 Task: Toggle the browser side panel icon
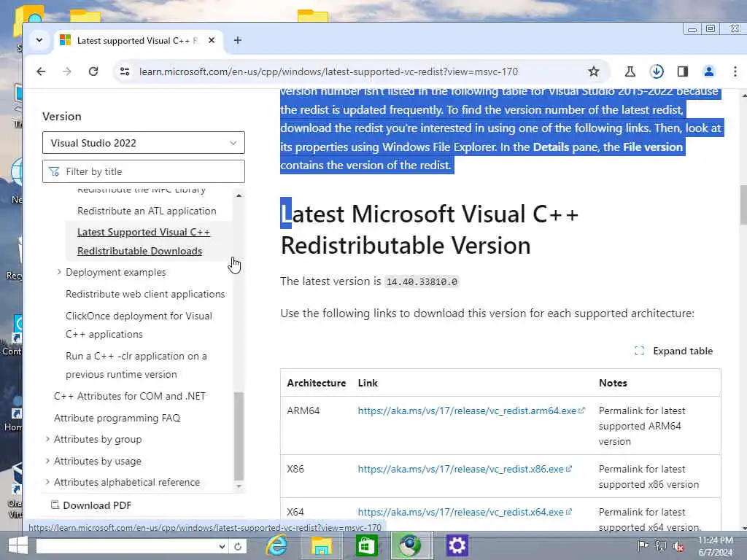tap(683, 71)
